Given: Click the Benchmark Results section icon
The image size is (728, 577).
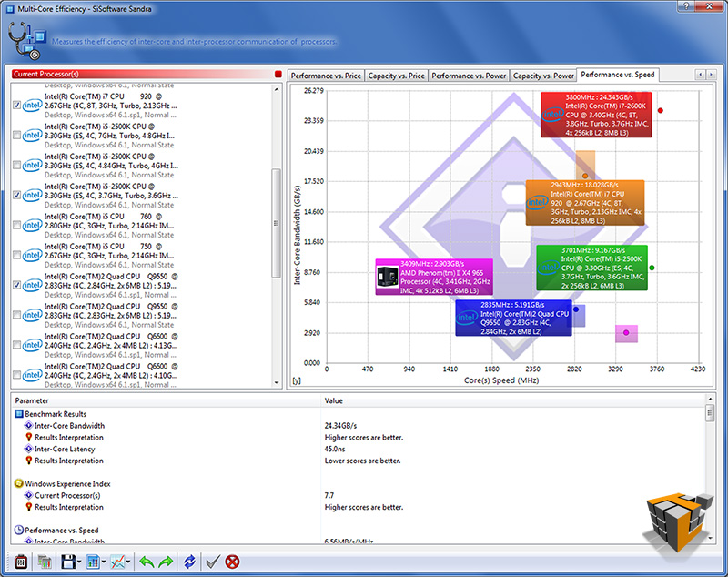Looking at the screenshot, I should click(19, 413).
